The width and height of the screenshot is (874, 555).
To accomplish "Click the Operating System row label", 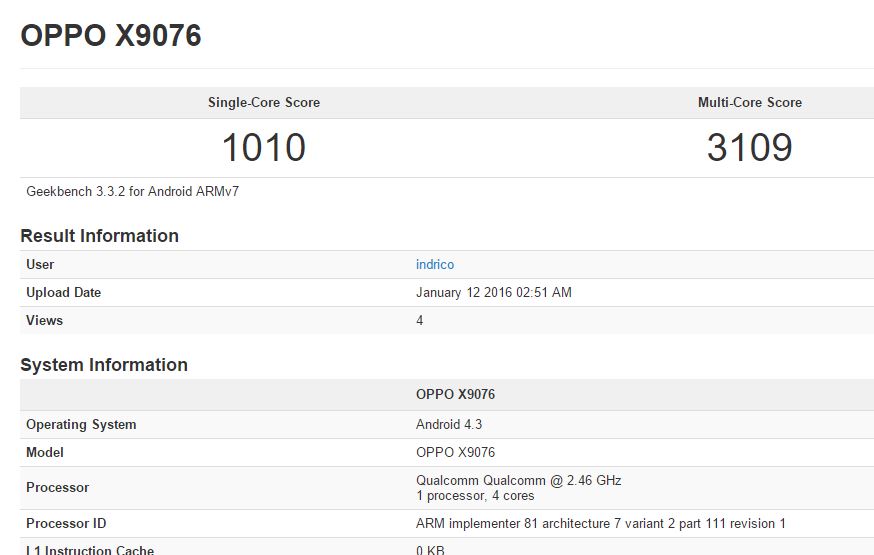I will coord(81,425).
